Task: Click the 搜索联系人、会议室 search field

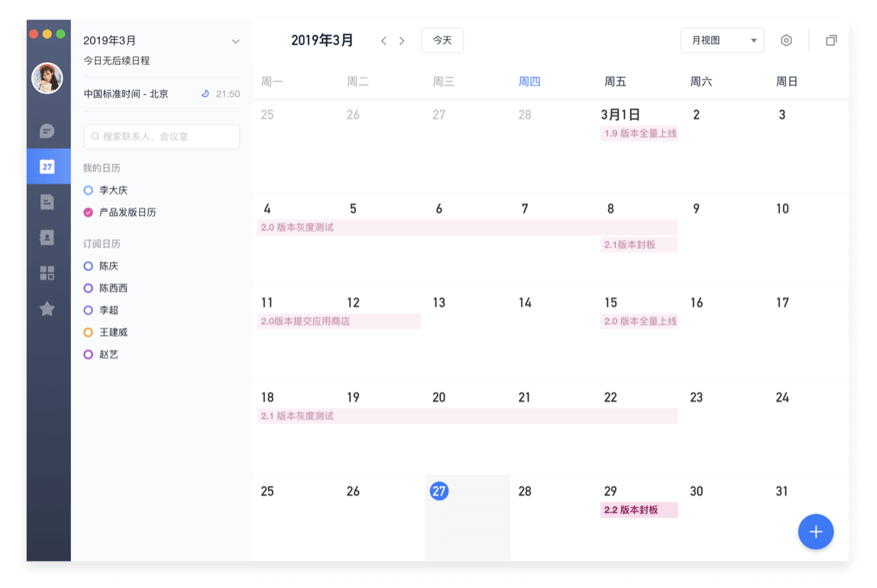Action: (161, 136)
